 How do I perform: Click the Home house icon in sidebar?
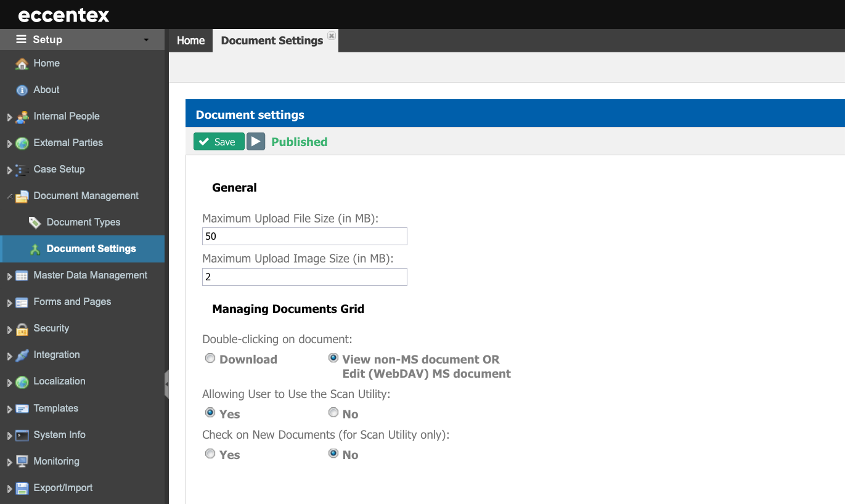(x=22, y=63)
